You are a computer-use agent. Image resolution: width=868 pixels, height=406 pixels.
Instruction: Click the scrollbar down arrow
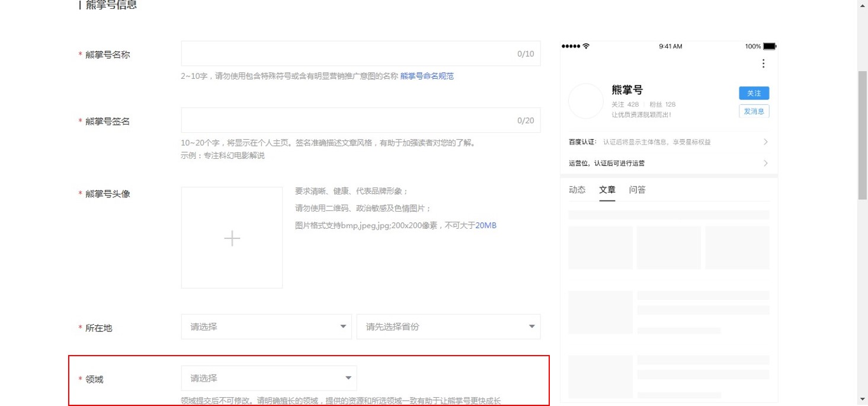(863, 401)
